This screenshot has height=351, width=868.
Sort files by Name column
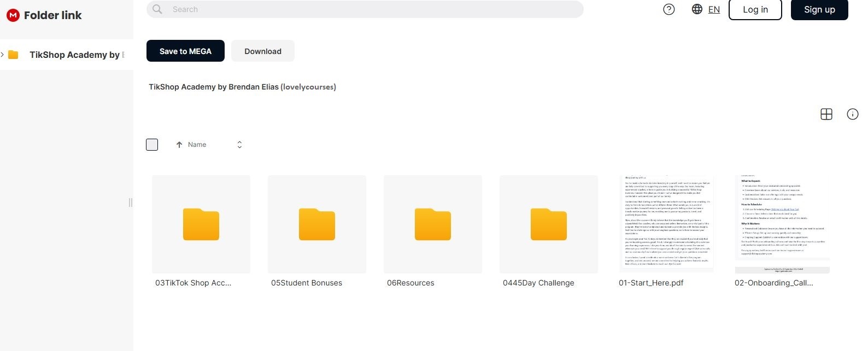(197, 145)
